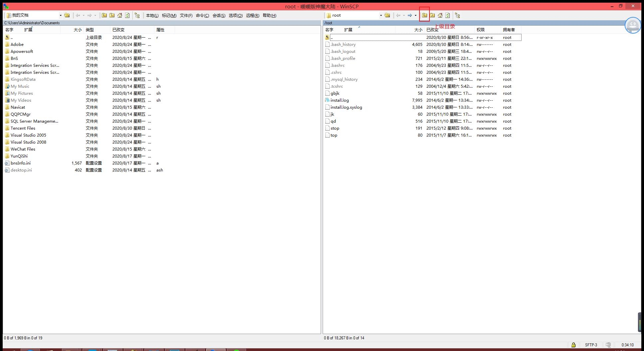
Task: Select remote file install.log.syslog
Action: [346, 107]
